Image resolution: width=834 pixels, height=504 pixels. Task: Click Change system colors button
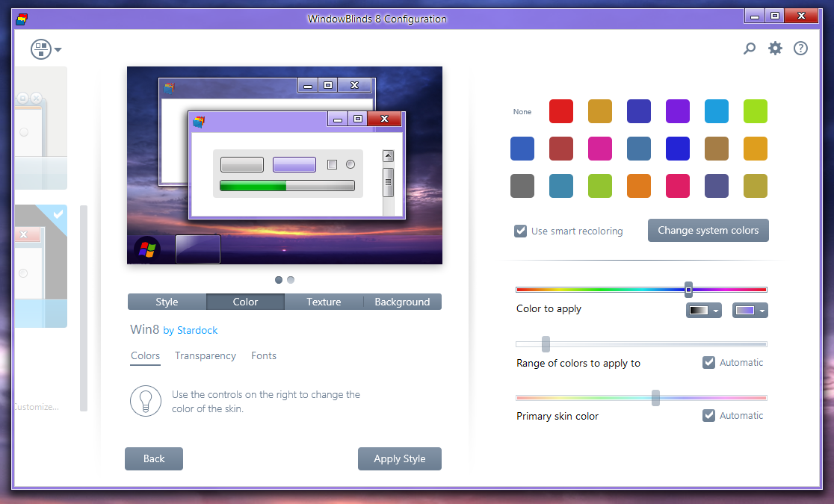[x=708, y=230]
